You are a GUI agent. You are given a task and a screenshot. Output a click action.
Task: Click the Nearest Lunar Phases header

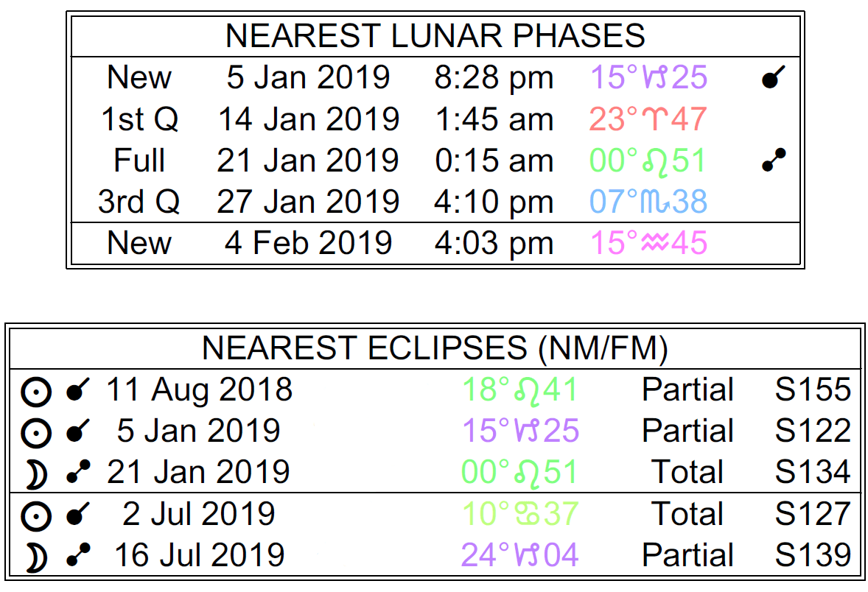[435, 35]
